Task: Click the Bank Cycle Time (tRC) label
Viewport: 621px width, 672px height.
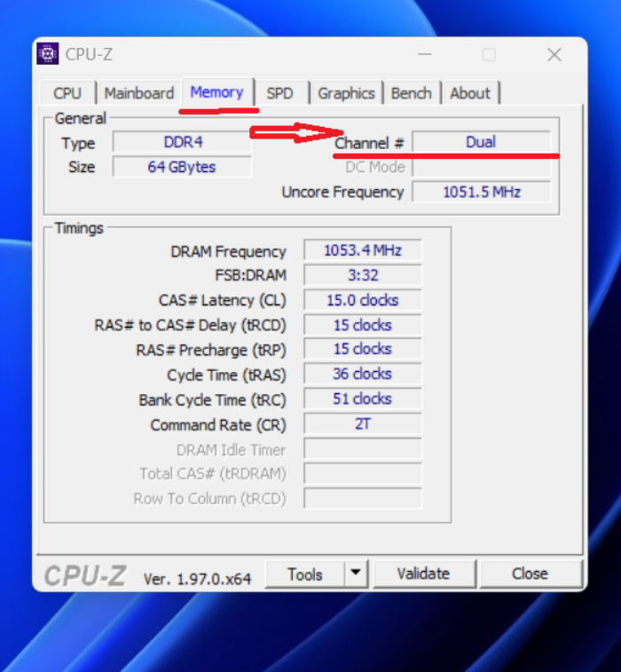Action: pos(212,400)
